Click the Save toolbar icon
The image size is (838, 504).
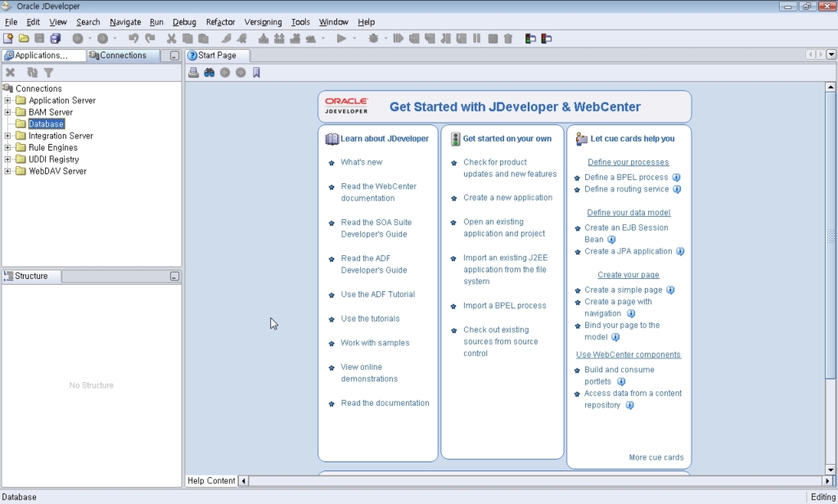[x=39, y=38]
